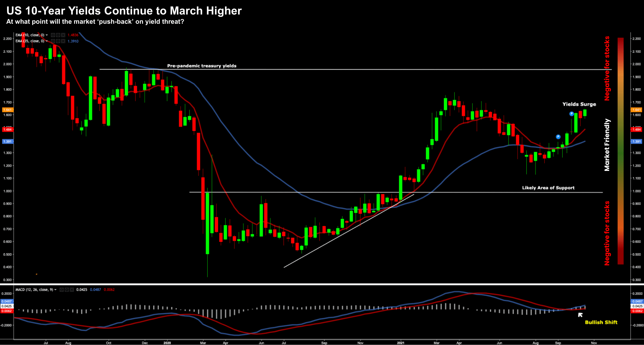Click the orange 1.641 price tag on left axis
The image size is (644, 345).
8,110
